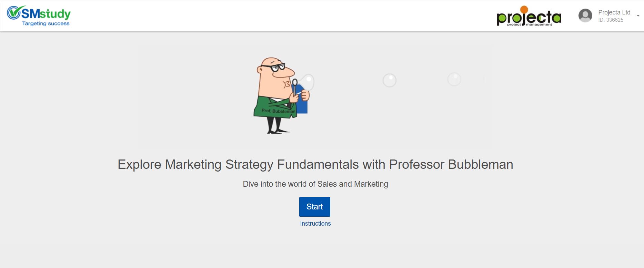Expand the account dropdown arrow
This screenshot has height=268, width=644.
point(638,16)
